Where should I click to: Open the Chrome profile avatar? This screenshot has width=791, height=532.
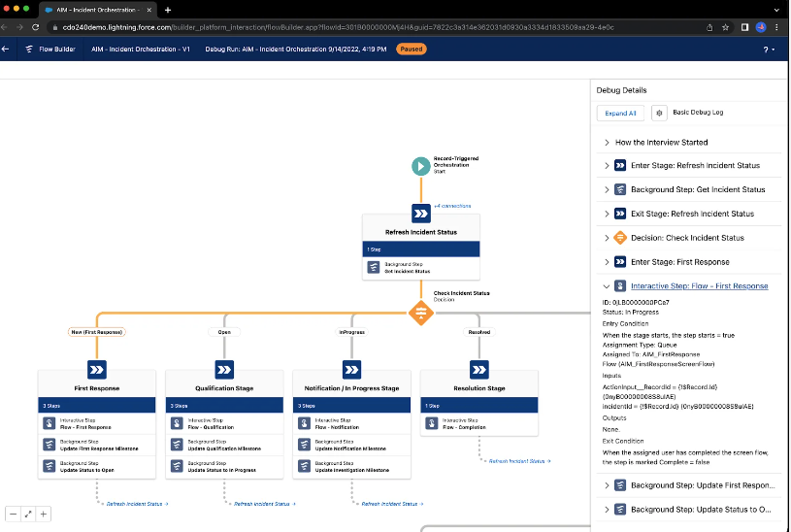click(x=761, y=27)
